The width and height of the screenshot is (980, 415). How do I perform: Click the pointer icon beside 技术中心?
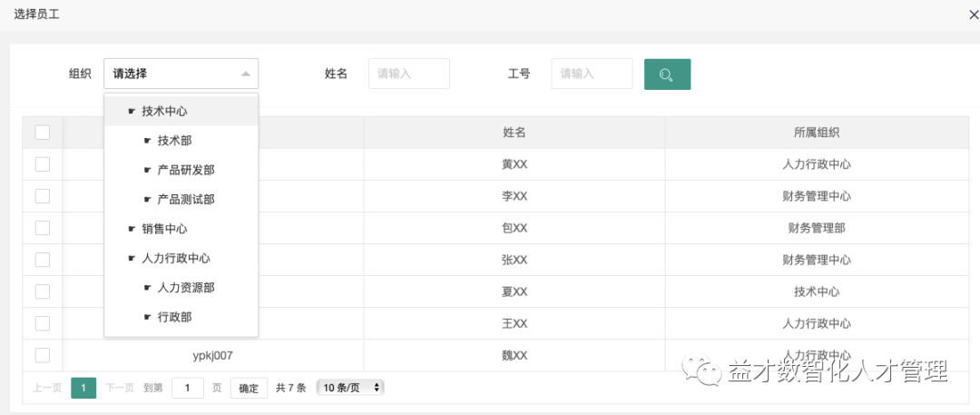click(132, 112)
